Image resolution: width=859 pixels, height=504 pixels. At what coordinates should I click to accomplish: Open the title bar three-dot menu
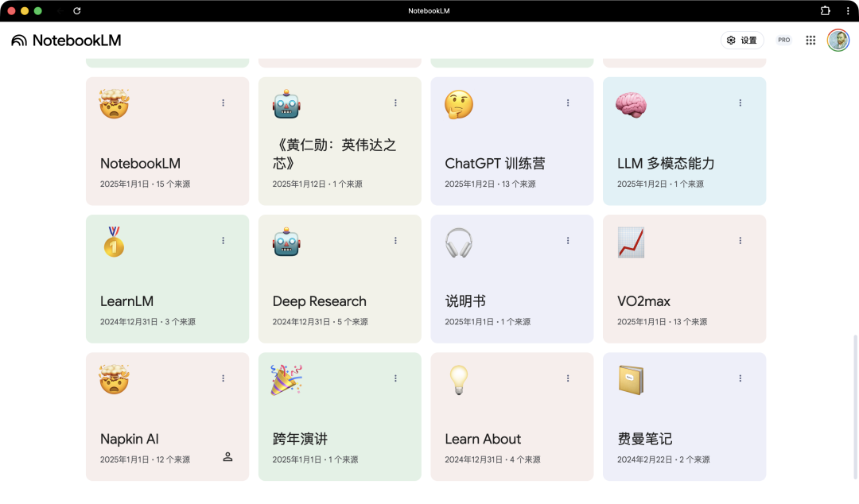[848, 11]
